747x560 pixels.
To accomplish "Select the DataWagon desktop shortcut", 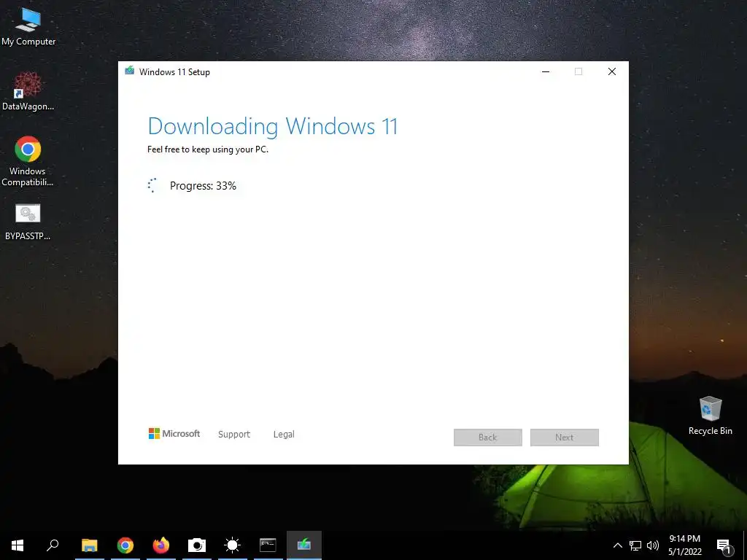I will [x=28, y=91].
